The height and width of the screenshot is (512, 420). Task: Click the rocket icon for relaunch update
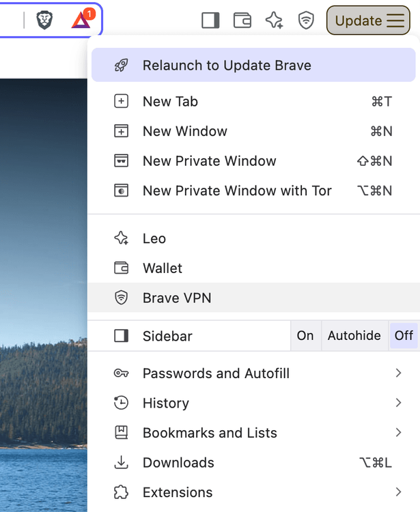click(121, 66)
